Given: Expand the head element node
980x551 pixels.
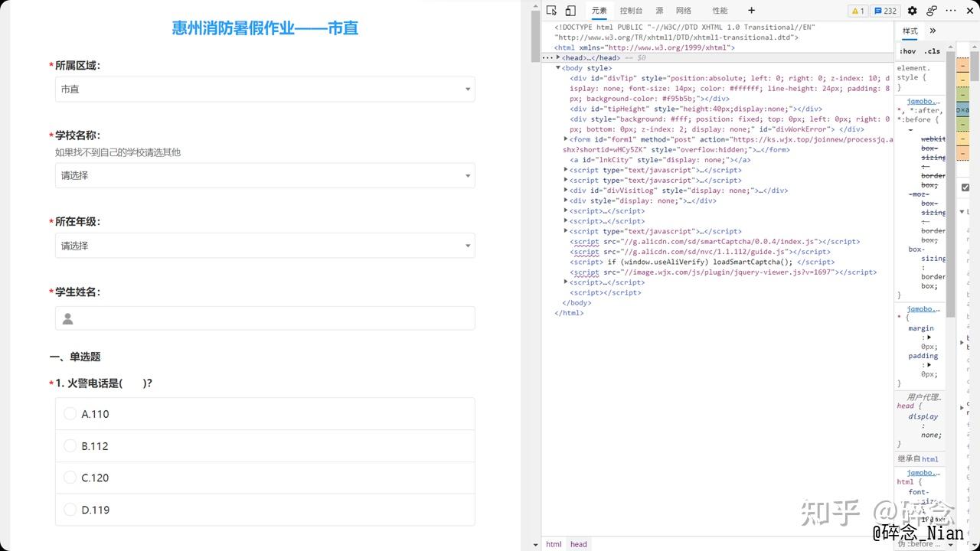Looking at the screenshot, I should click(558, 57).
